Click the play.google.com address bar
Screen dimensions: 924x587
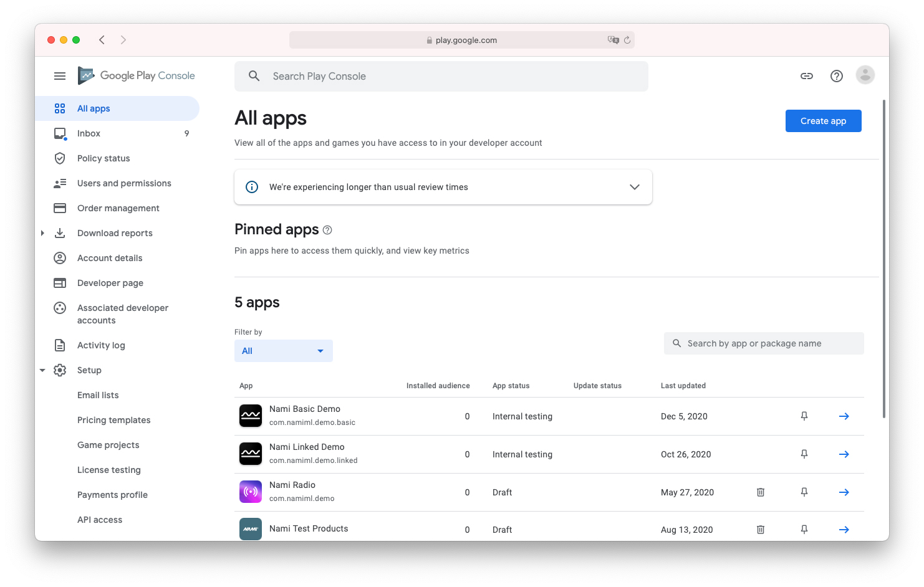coord(462,40)
